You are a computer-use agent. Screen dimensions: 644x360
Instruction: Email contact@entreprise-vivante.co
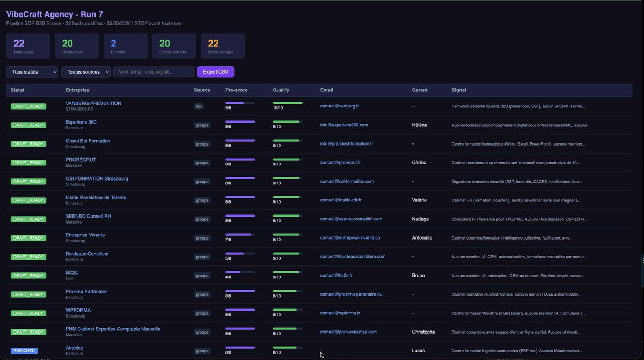tap(350, 237)
